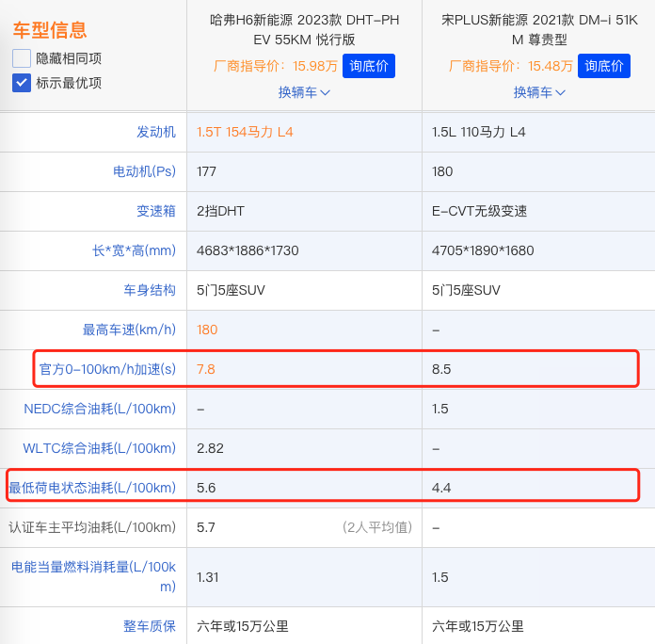
Task: Open the 发动机 parameter link
Action: point(156,132)
